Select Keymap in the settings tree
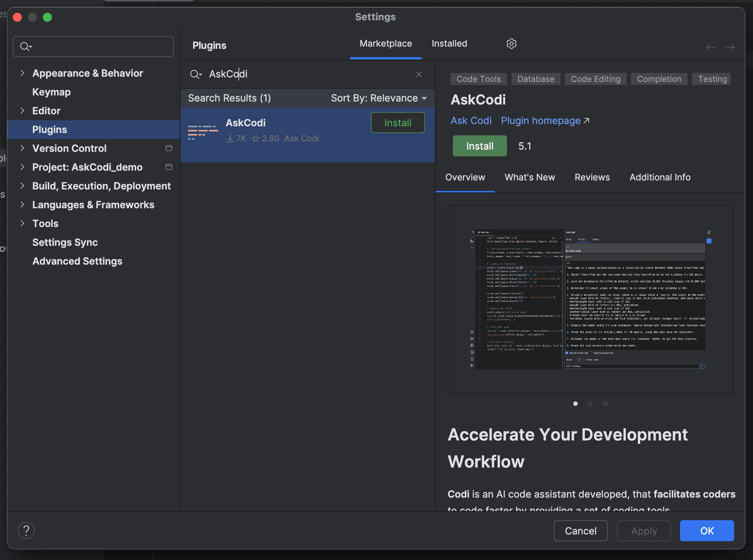The width and height of the screenshot is (753, 560). [x=93, y=92]
